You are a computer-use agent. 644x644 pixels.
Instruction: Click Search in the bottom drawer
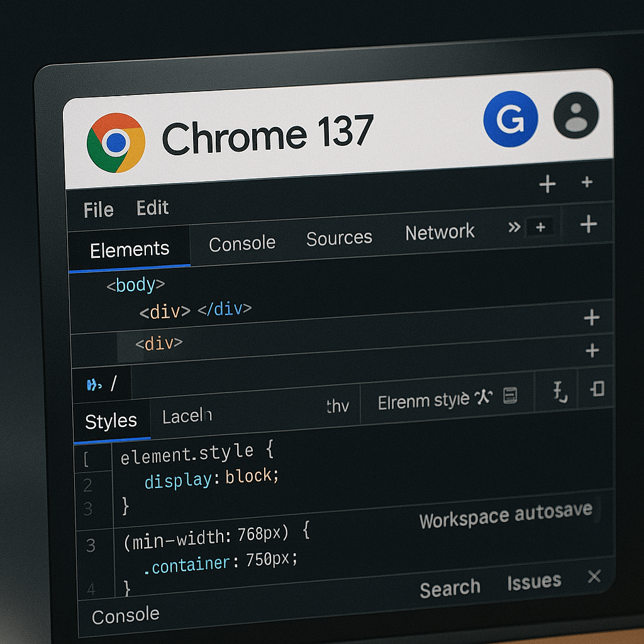click(x=450, y=587)
